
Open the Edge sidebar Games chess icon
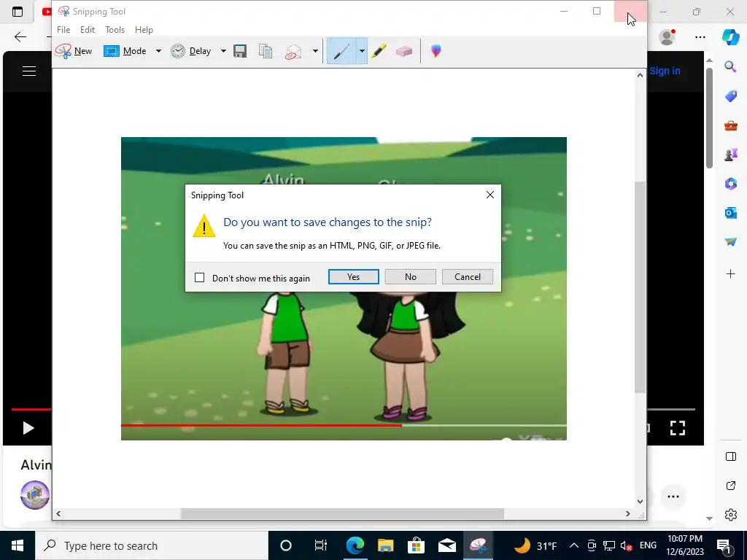(730, 155)
